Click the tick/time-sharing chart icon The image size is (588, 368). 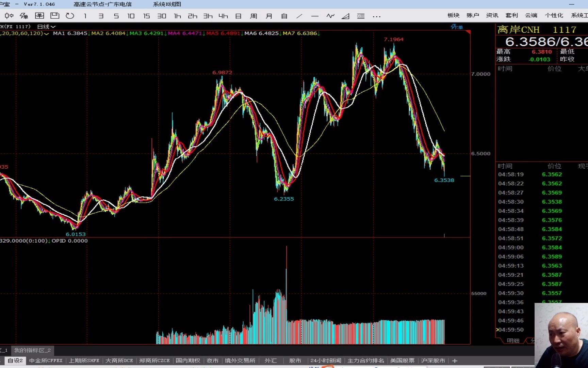point(24,16)
